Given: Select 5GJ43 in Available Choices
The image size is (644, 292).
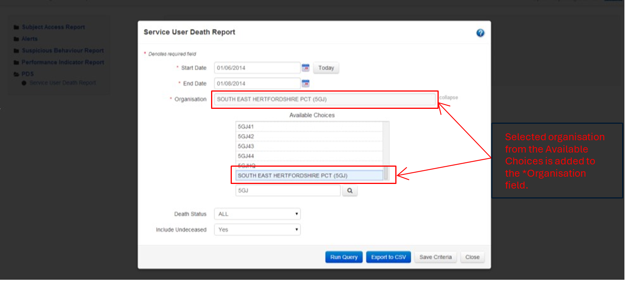Looking at the screenshot, I should coord(309,146).
